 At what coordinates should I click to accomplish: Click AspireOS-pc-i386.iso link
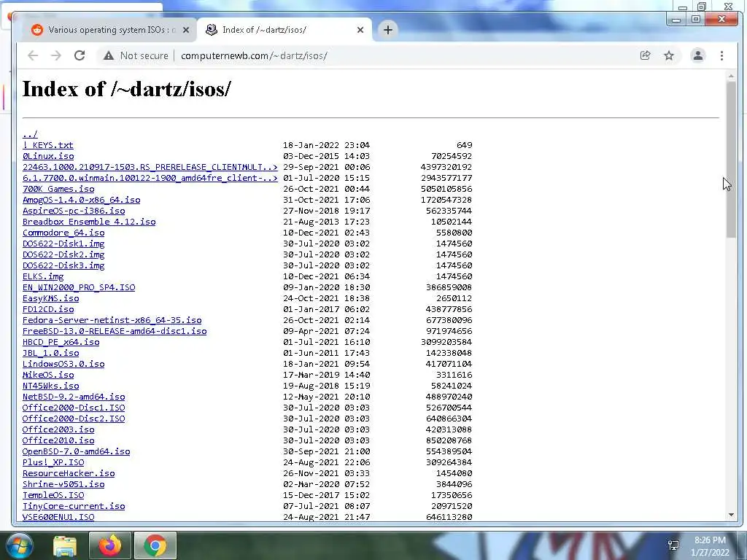74,211
